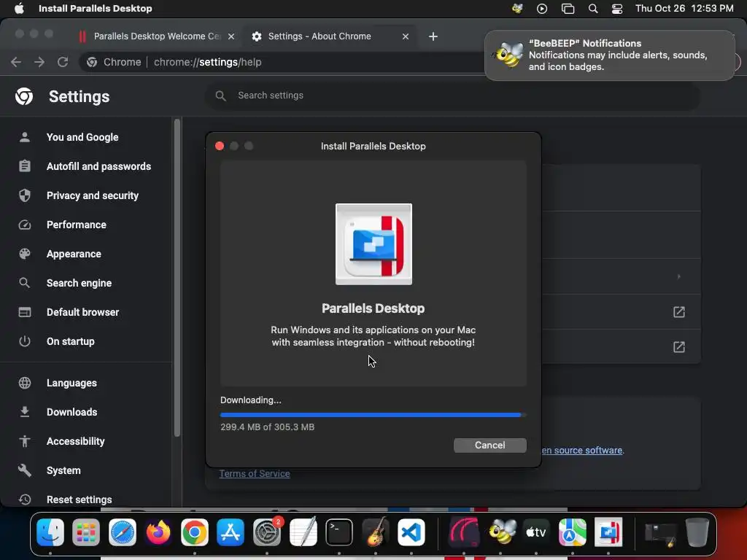Open BeeBEEP from the Dock
This screenshot has height=560, width=747.
pos(500,532)
